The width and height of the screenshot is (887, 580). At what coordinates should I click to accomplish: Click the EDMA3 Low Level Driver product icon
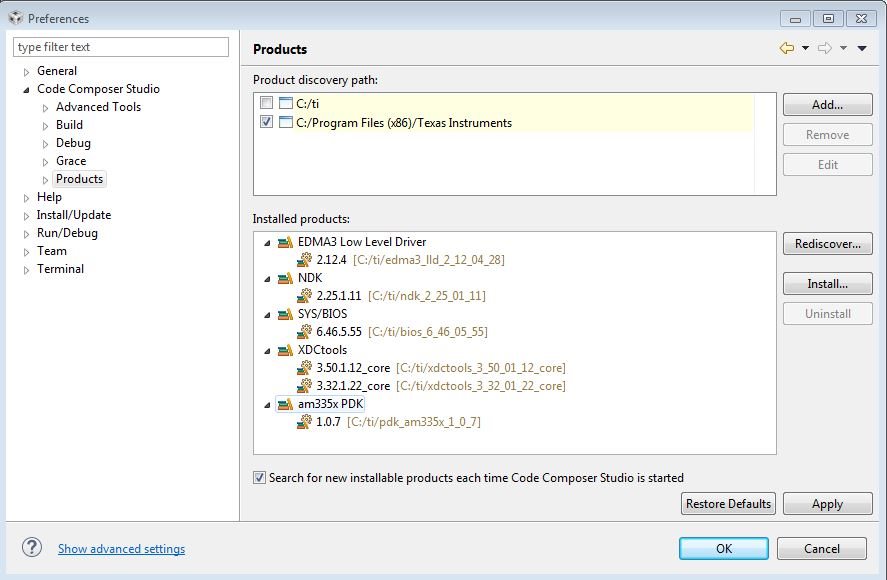click(x=286, y=242)
